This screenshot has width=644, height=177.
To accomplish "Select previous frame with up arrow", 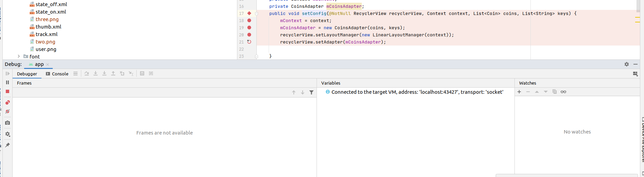I will (294, 92).
